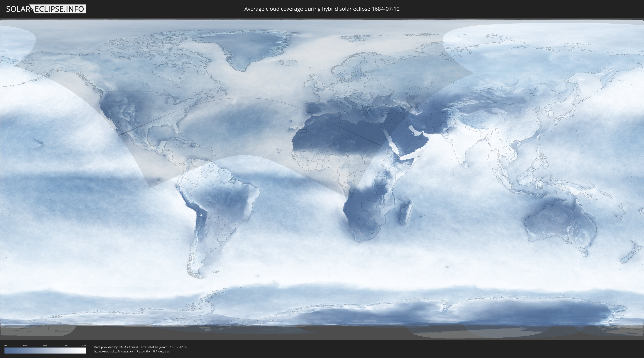Image resolution: width=644 pixels, height=358 pixels.
Task: Click the NASA Aqua & Terra data credit
Action: (140, 347)
